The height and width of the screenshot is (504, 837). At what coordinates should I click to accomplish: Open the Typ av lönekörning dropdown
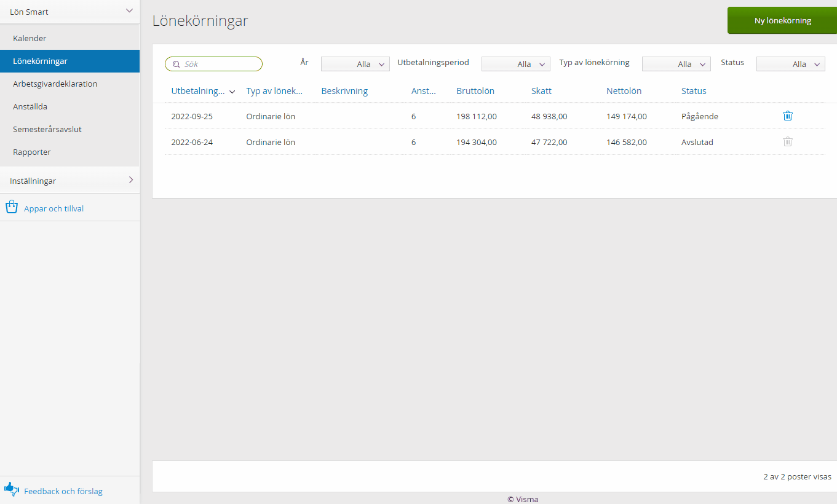(676, 64)
